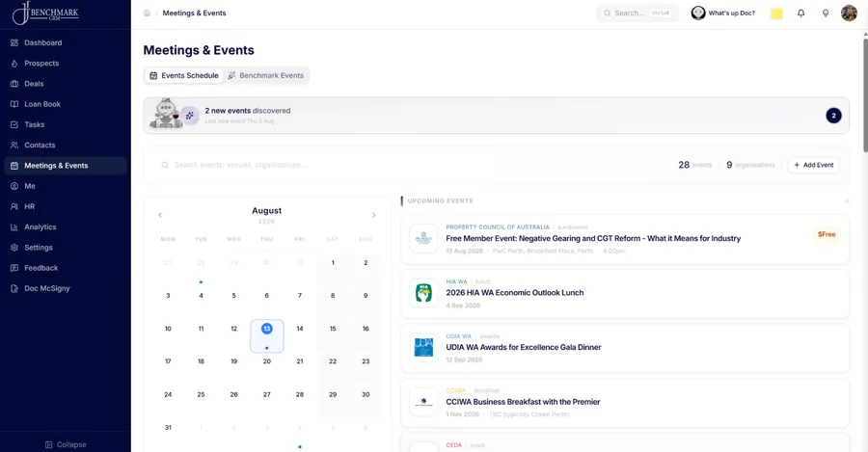Focus the top Search box
This screenshot has height=452, width=868.
pyautogui.click(x=637, y=13)
